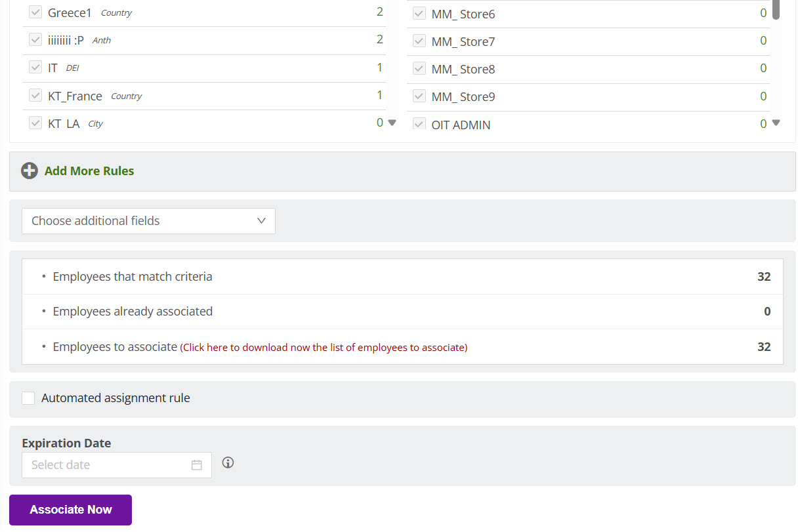Click the calendar icon in Expiration Date
This screenshot has width=798, height=532.
pyautogui.click(x=196, y=465)
